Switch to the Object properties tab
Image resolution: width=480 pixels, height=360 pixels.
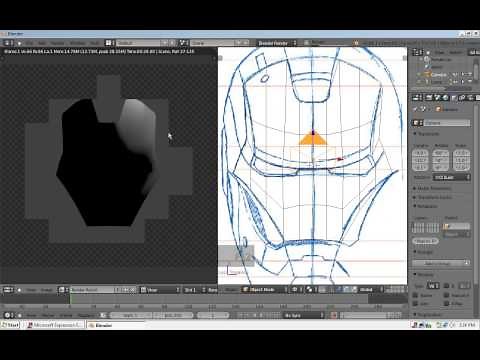(454, 98)
